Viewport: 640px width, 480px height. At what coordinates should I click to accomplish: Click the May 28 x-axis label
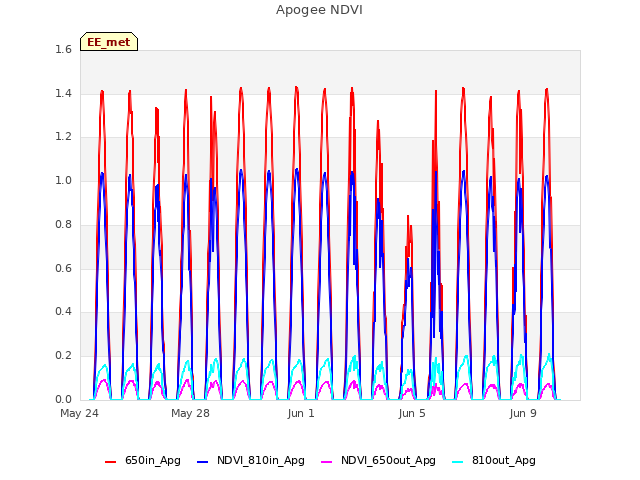click(190, 413)
